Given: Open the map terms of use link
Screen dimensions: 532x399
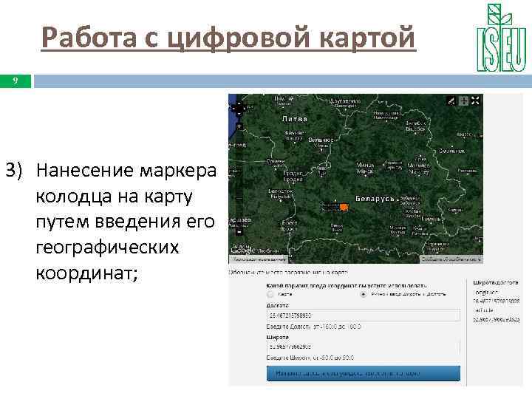Looking at the screenshot, I should 259,259.
